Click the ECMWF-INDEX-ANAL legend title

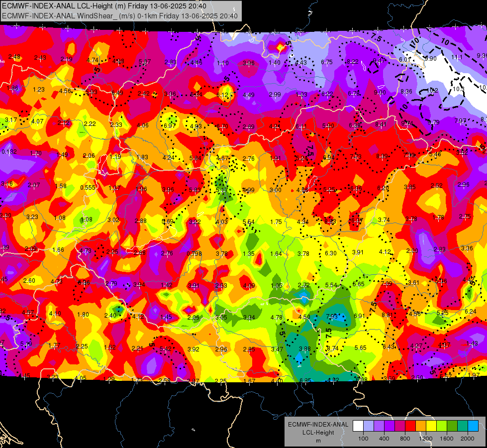(x=318, y=425)
